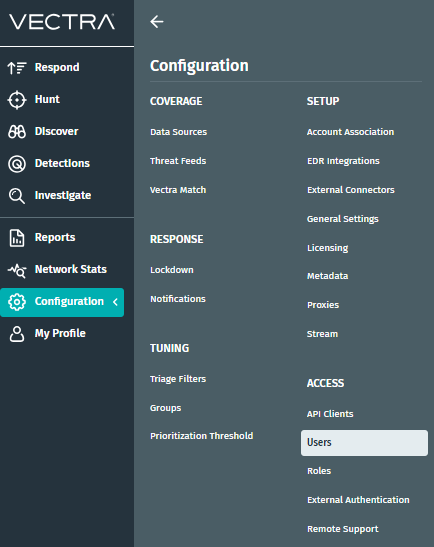
Task: Click the Vectra logo
Action: [x=62, y=22]
